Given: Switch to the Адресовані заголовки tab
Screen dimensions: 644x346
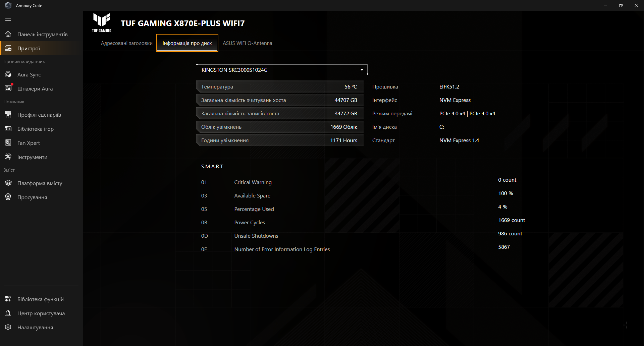Looking at the screenshot, I should pyautogui.click(x=127, y=43).
